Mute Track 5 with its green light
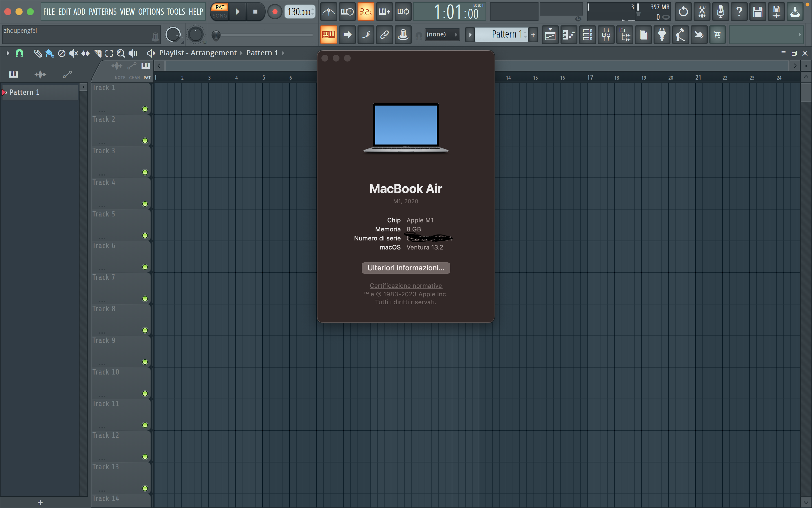 [145, 236]
